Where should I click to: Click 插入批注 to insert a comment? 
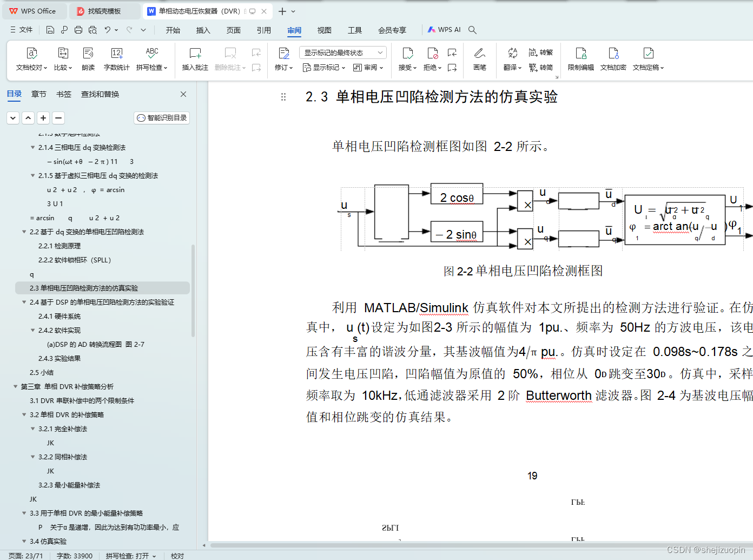point(195,58)
